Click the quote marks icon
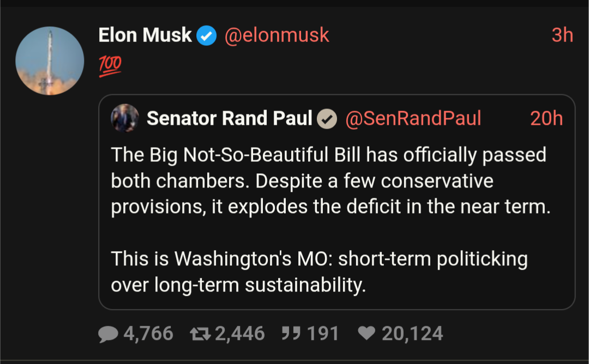This screenshot has height=364, width=589. point(291,333)
